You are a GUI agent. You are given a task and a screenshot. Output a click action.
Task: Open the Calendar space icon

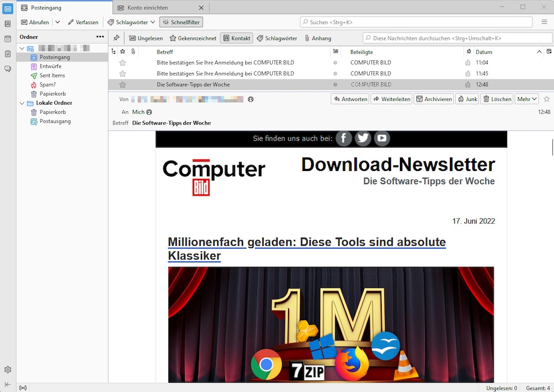[8, 39]
